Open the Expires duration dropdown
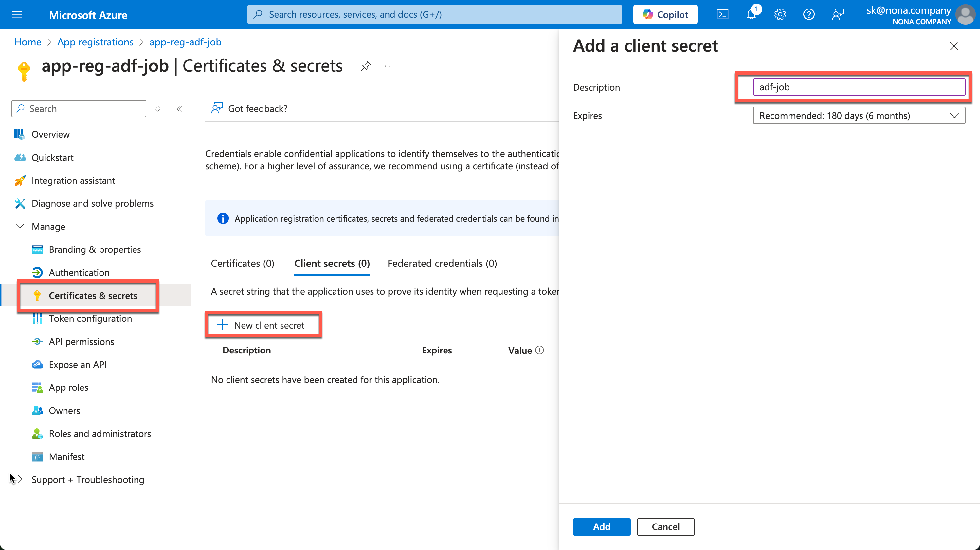 pyautogui.click(x=859, y=115)
